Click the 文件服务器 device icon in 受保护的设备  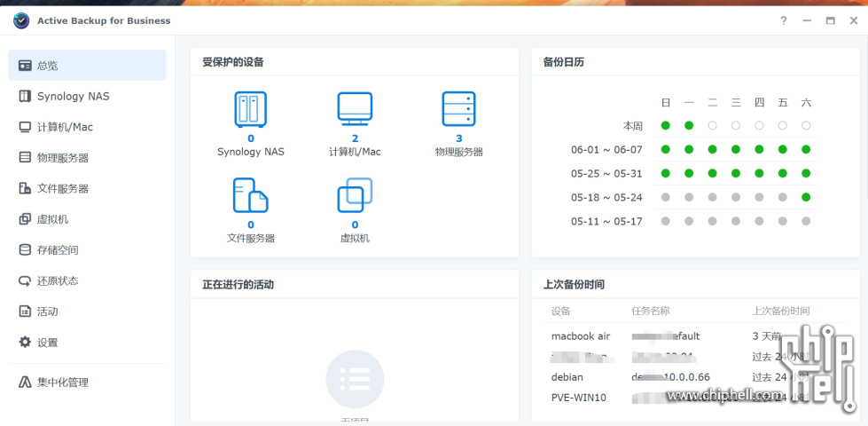[251, 195]
